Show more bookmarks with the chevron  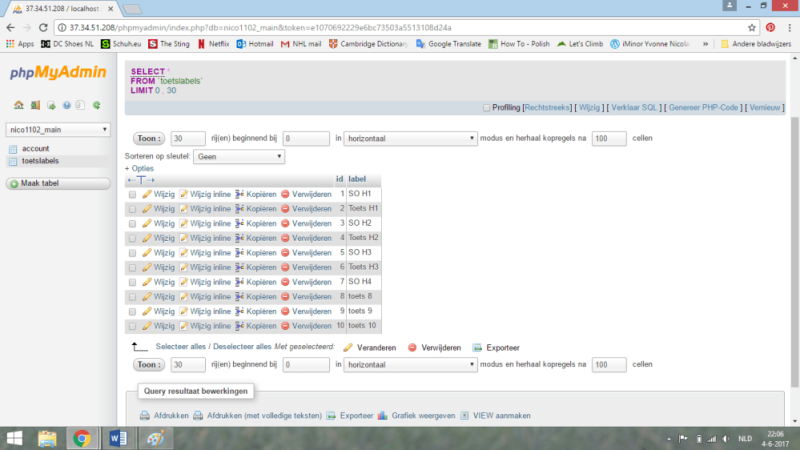[x=705, y=44]
